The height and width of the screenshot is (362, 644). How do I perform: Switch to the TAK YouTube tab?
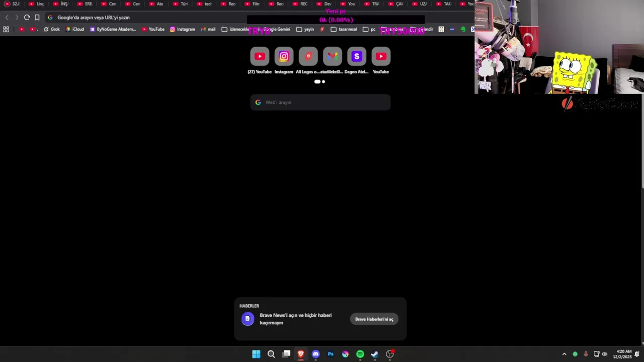443,4
